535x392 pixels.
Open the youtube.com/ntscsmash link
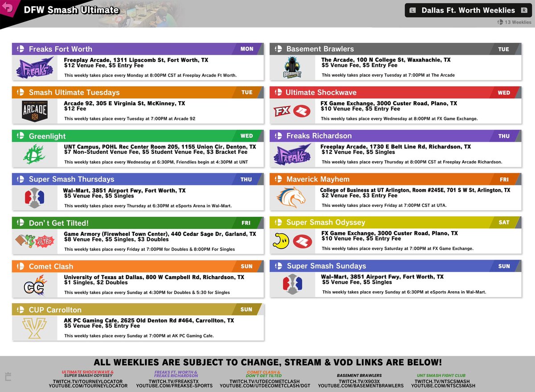[443, 386]
